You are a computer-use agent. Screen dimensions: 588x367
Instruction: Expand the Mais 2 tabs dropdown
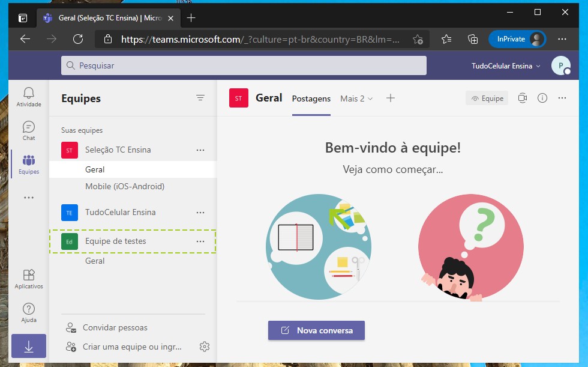[356, 99]
